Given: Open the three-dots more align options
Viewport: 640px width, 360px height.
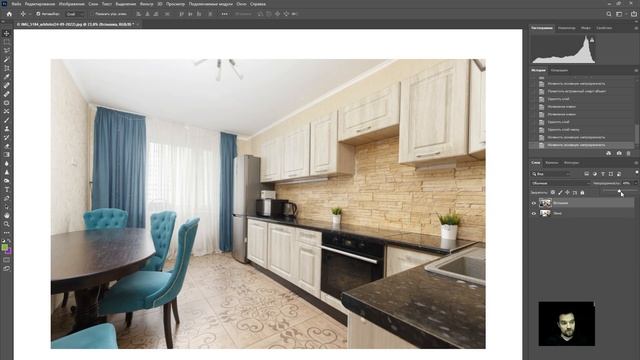Looking at the screenshot, I should pos(224,14).
